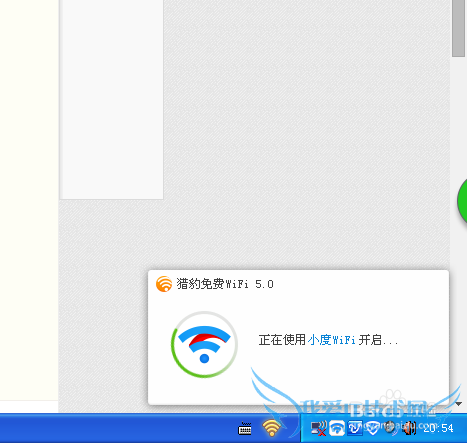This screenshot has width=467, height=443.
Task: Click the 20:54 system clock
Action: coord(438,428)
